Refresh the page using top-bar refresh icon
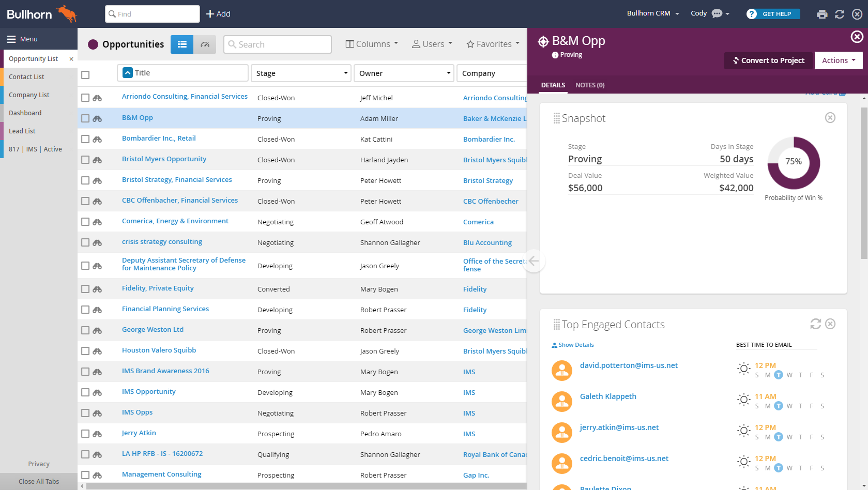The image size is (868, 490). (x=840, y=14)
